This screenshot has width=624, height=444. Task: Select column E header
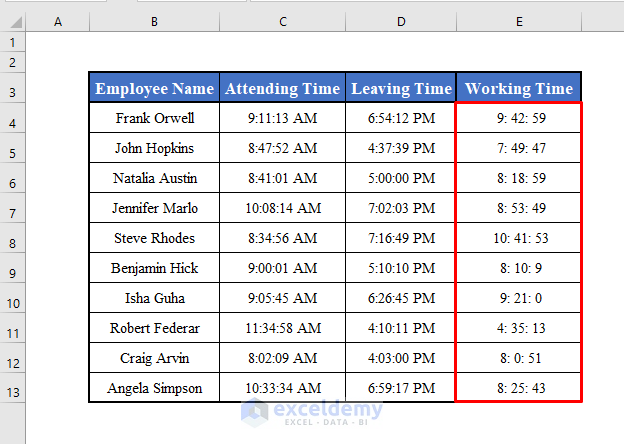coord(519,21)
